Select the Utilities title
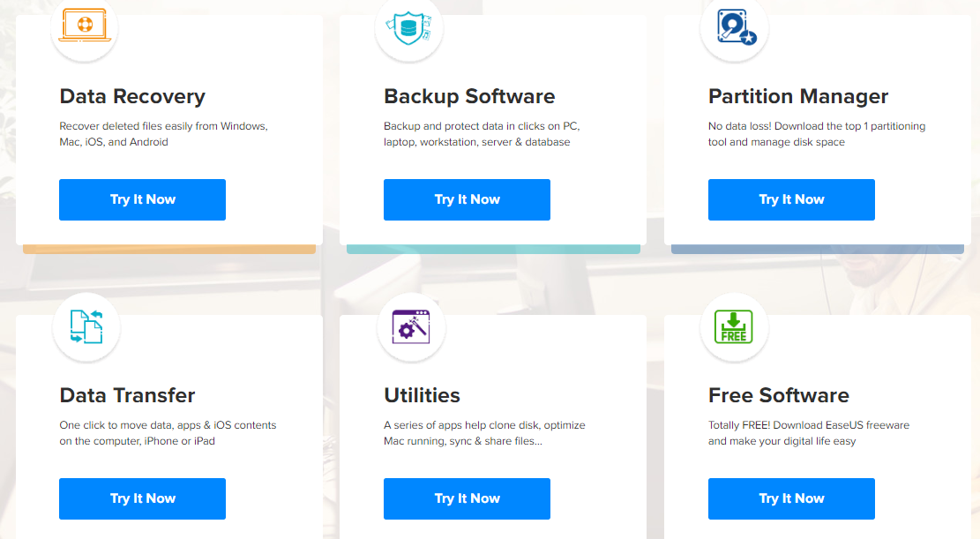 422,395
